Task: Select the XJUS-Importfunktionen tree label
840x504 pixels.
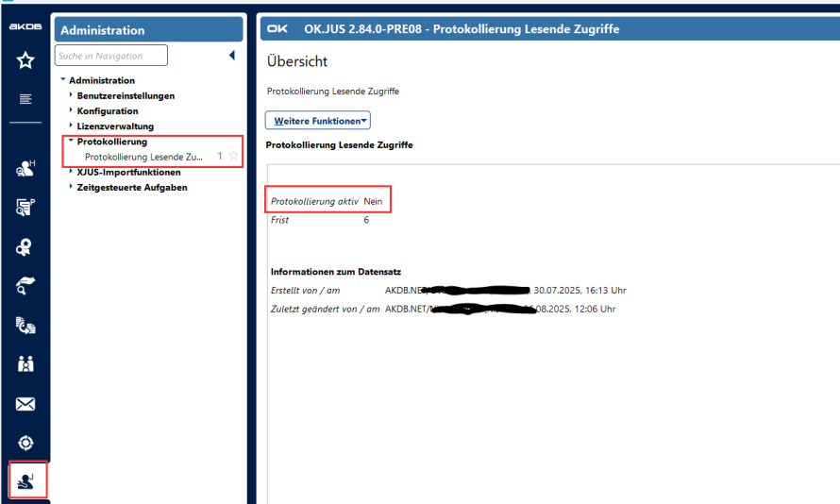Action: [x=128, y=172]
